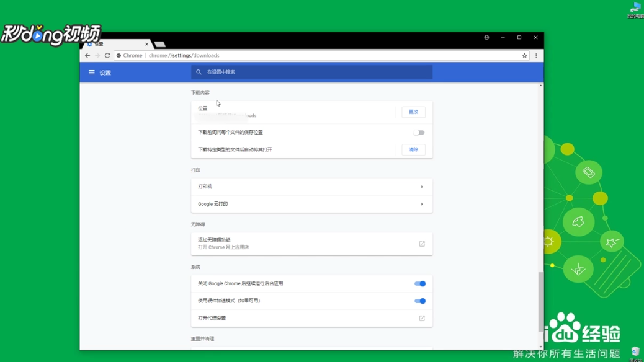Open the settings hamburger menu
This screenshot has width=644, height=362.
pyautogui.click(x=92, y=73)
